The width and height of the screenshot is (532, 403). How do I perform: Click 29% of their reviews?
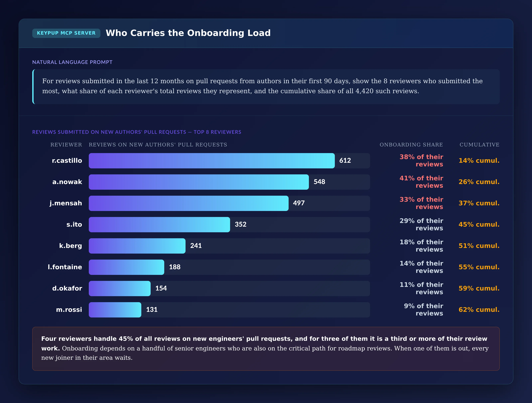click(421, 224)
